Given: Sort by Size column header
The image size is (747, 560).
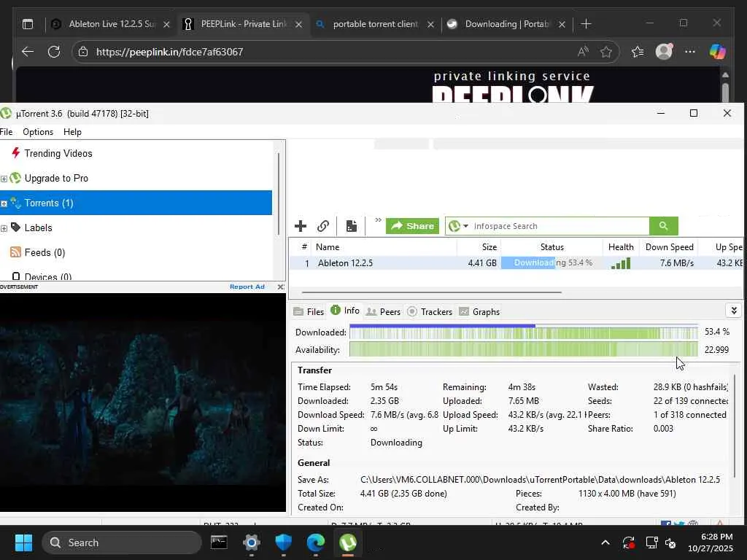Looking at the screenshot, I should coord(479,247).
